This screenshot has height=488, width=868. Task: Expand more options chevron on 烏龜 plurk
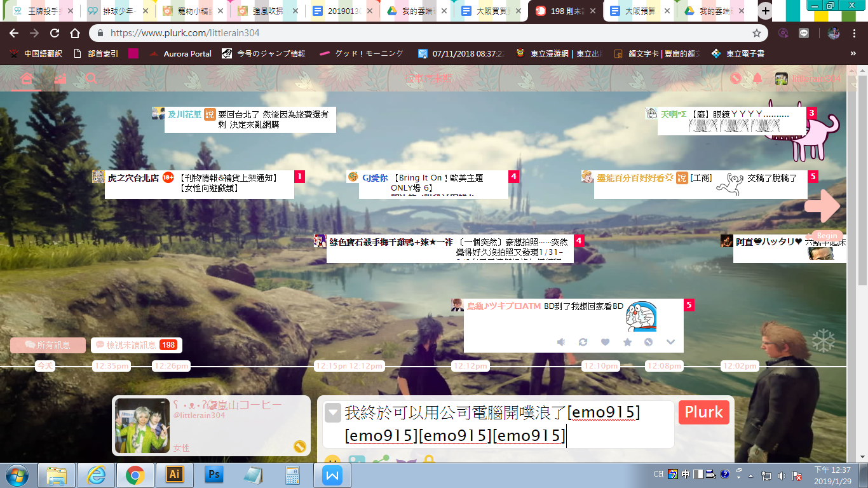[x=670, y=342]
